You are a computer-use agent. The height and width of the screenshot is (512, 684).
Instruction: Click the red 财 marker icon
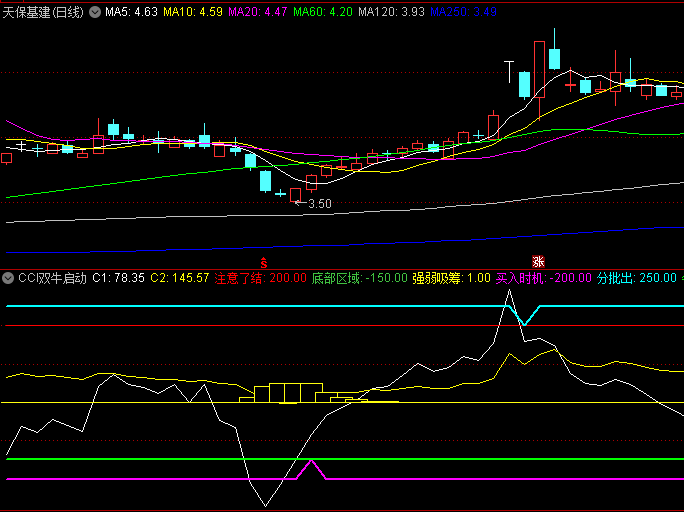point(264,262)
